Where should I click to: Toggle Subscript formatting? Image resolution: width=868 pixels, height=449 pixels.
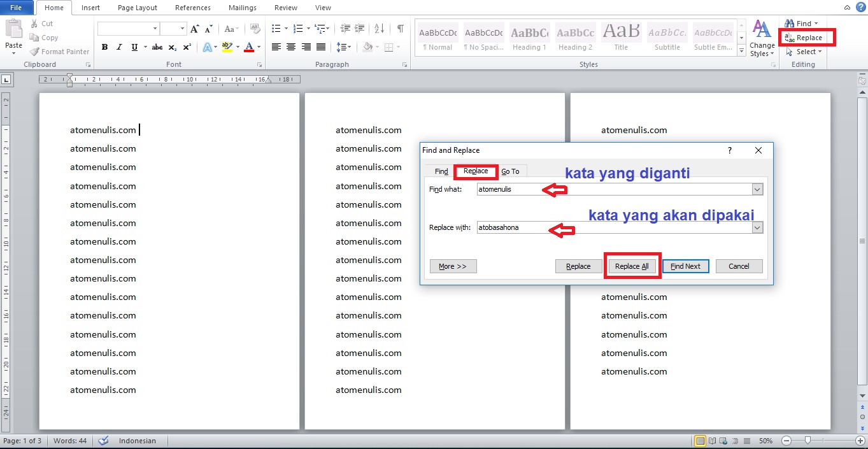coord(173,47)
